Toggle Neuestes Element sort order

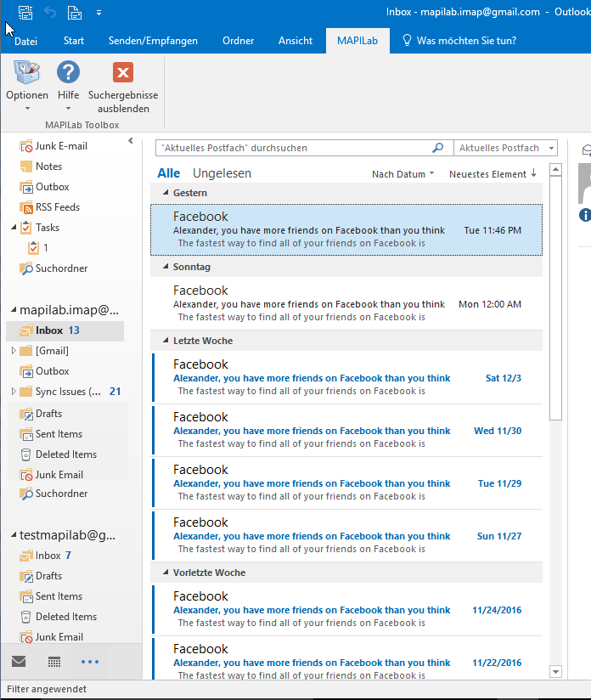(492, 174)
